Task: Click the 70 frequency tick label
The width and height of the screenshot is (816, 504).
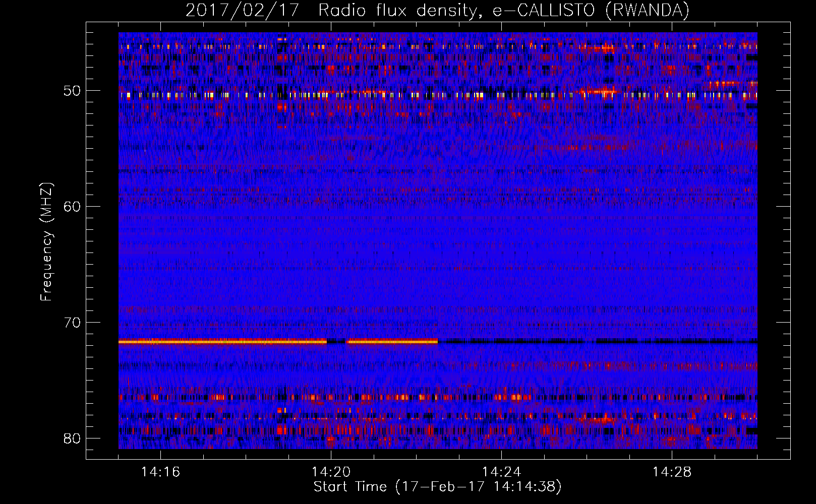Action: point(72,323)
